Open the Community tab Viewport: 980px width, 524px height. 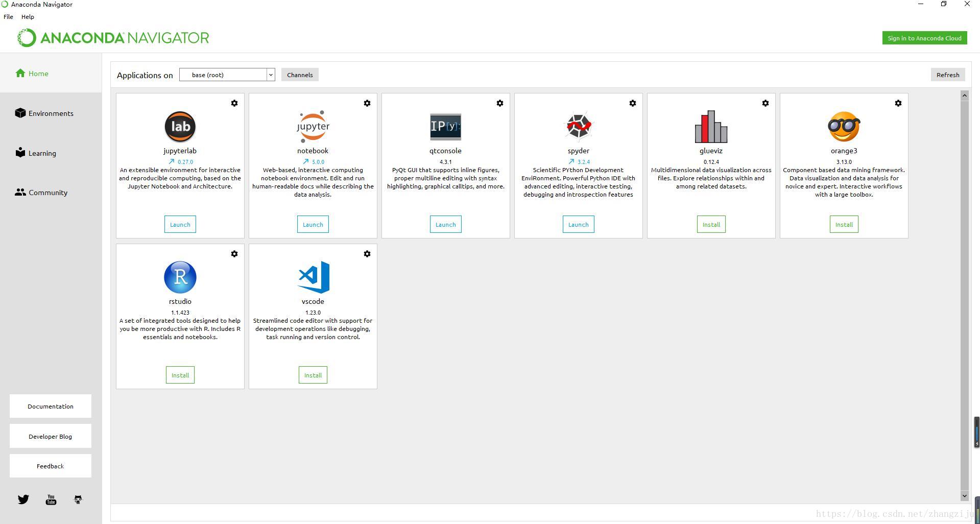pyautogui.click(x=51, y=192)
